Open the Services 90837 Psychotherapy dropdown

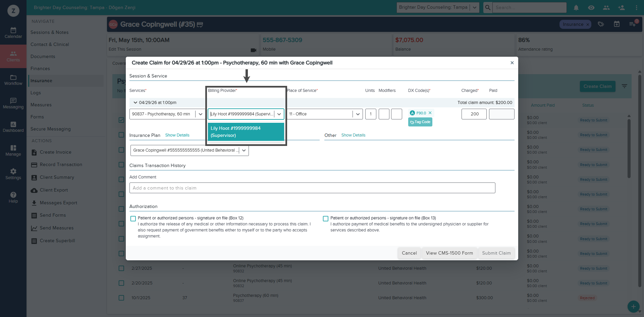click(x=167, y=114)
